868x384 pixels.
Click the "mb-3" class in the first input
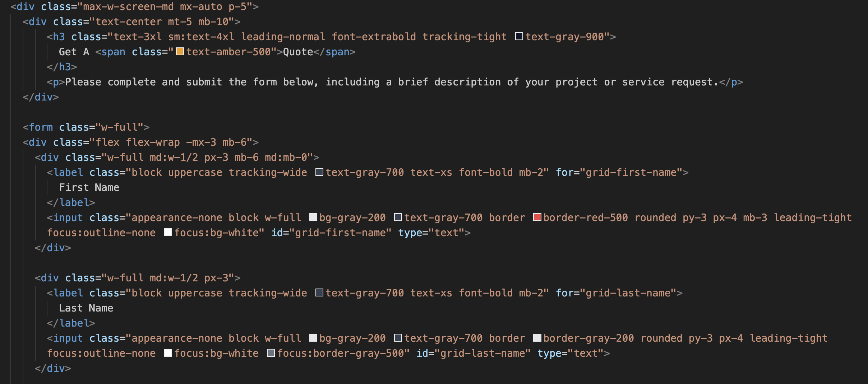tap(755, 217)
